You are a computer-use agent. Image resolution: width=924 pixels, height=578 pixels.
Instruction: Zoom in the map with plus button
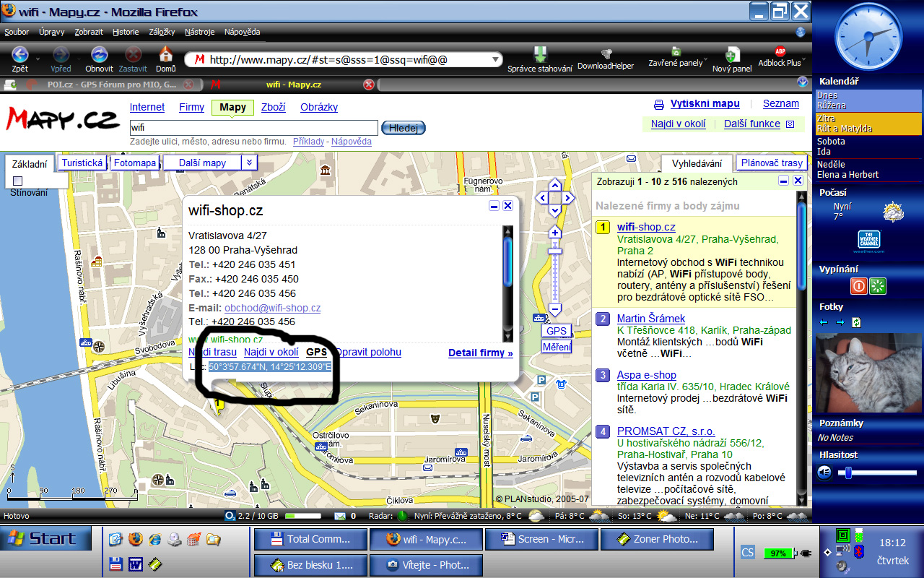[554, 233]
